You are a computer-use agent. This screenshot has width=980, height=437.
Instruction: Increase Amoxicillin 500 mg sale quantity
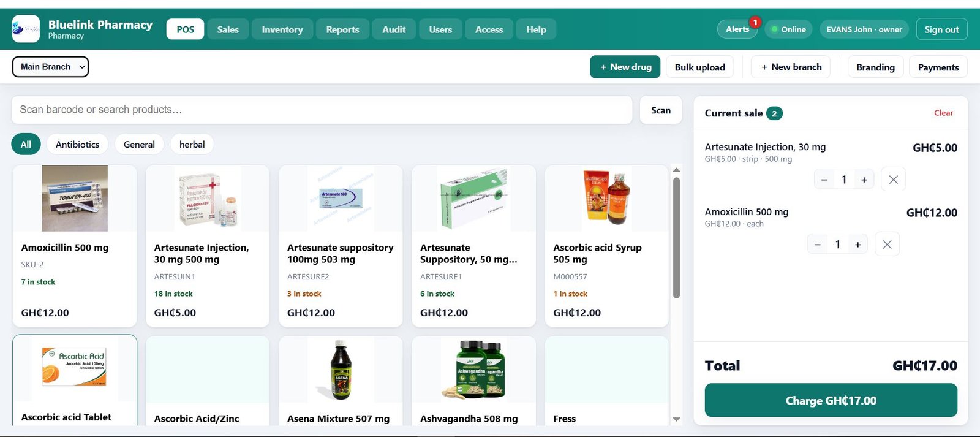(x=858, y=245)
